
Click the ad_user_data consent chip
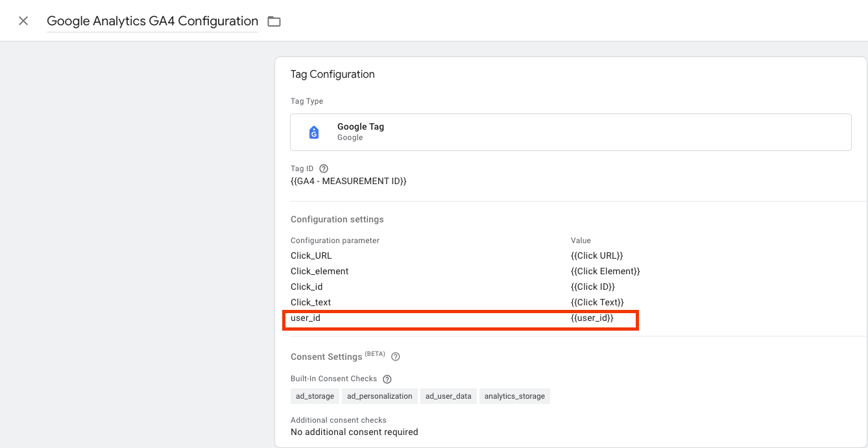pos(448,396)
